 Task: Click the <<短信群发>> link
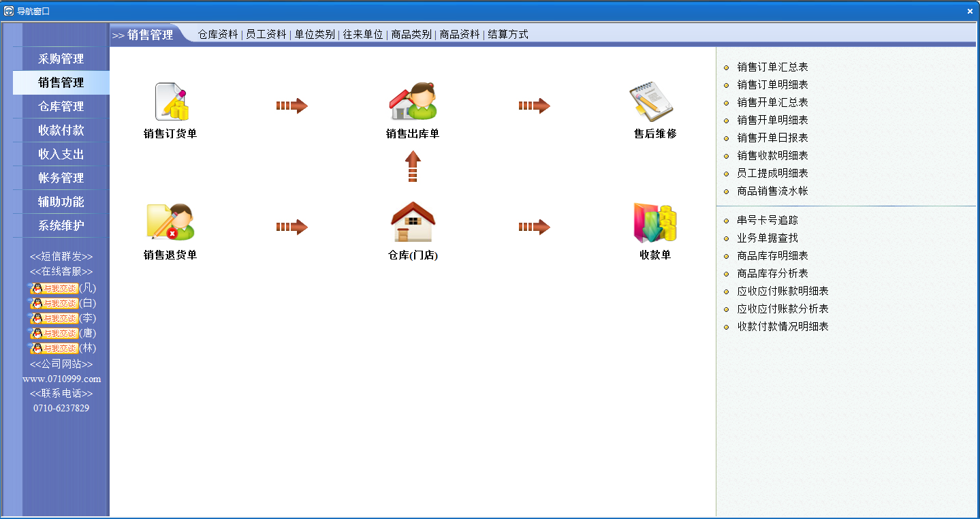(x=61, y=257)
